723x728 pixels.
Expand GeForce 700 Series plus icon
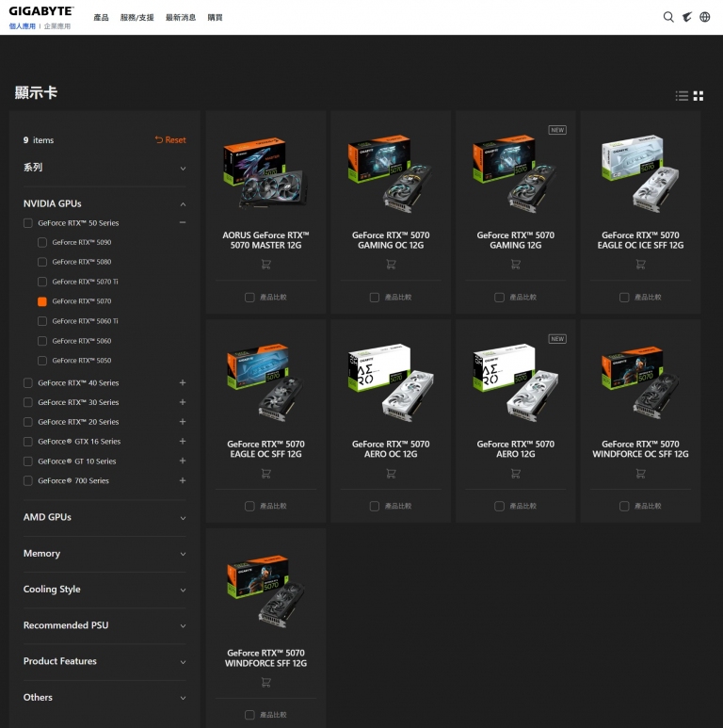[x=183, y=480]
